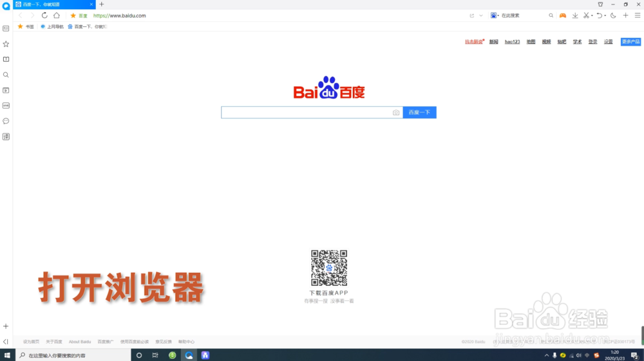This screenshot has width=644, height=361.
Task: Click the forward navigation arrow
Action: pos(32,15)
